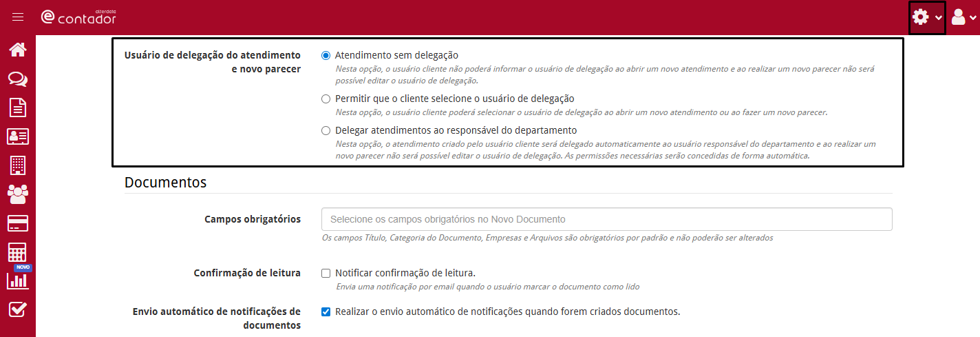Open the documents page icon
This screenshot has width=980, height=337.
coord(18,108)
